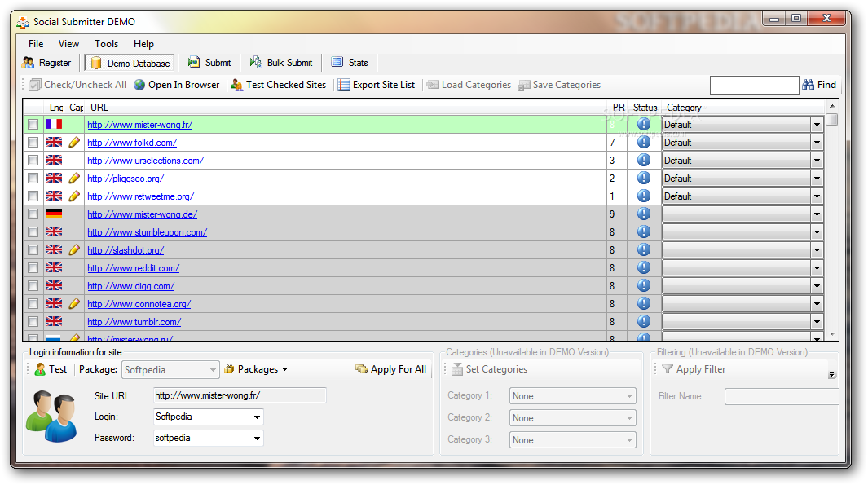The width and height of the screenshot is (868, 485).
Task: Open the Password dropdown
Action: pyautogui.click(x=257, y=438)
